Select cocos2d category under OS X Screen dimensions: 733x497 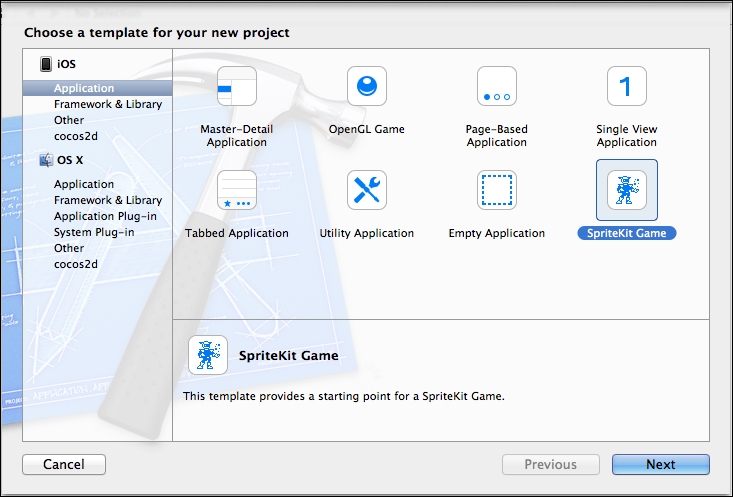(x=76, y=264)
